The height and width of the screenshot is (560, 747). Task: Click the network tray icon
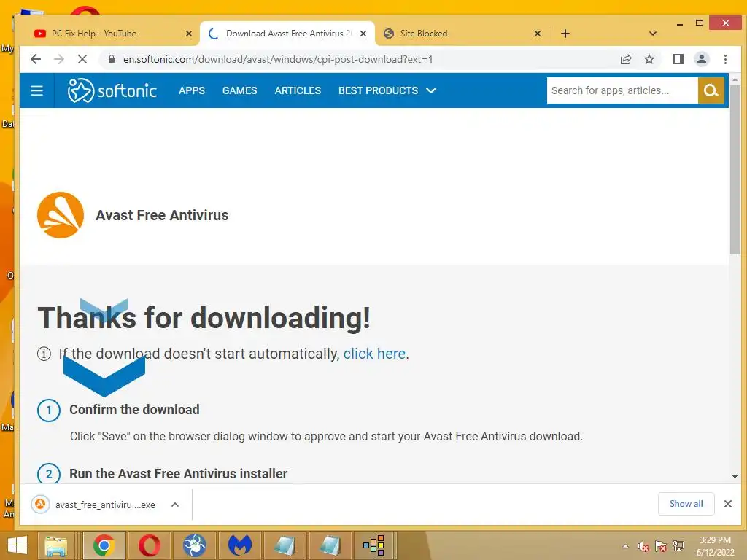click(x=678, y=547)
